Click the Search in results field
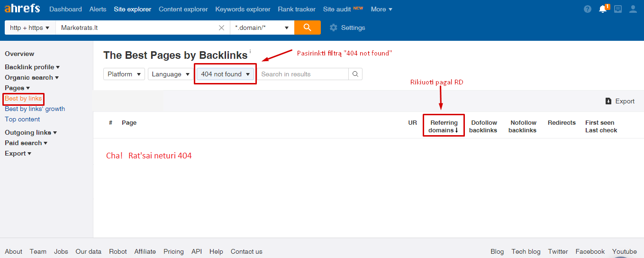 (x=303, y=74)
